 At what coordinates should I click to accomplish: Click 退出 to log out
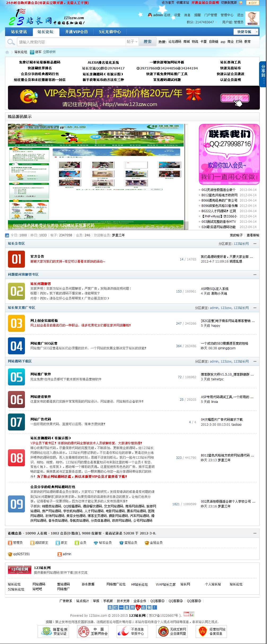click(240, 15)
